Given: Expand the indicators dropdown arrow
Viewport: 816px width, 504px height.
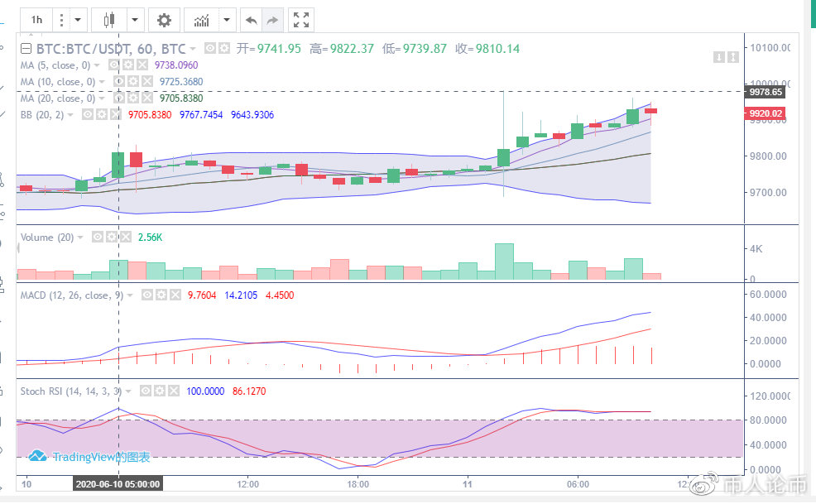Looking at the screenshot, I should [227, 19].
